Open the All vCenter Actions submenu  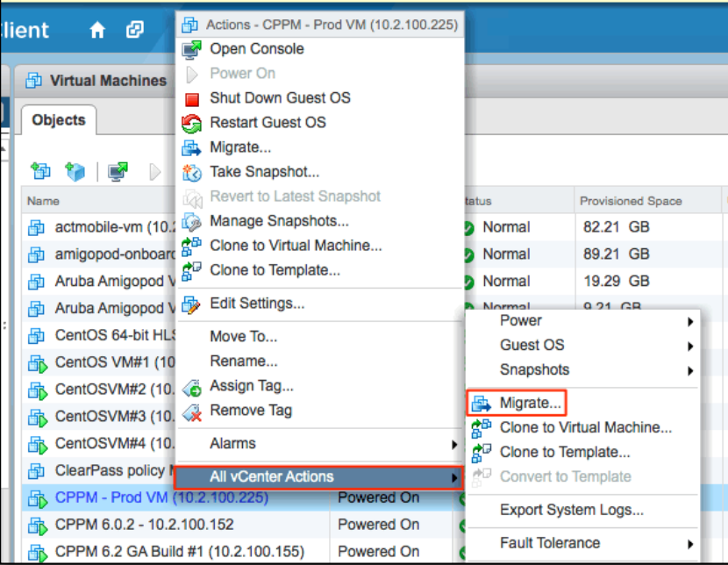[x=318, y=477]
